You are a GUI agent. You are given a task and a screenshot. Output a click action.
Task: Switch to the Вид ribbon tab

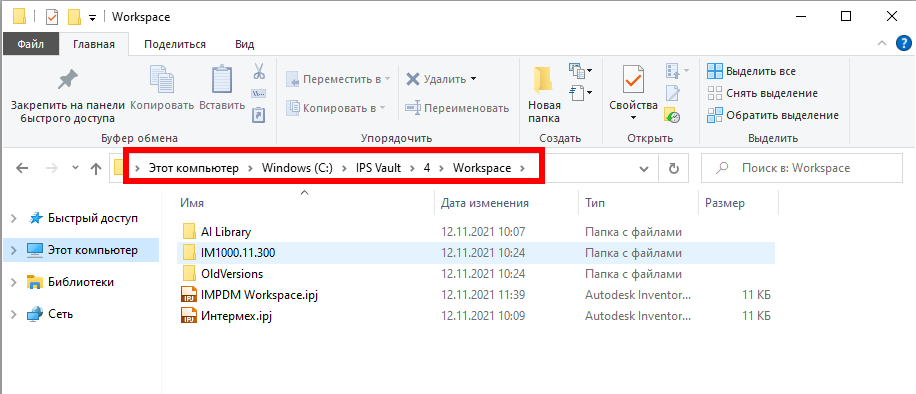pyautogui.click(x=244, y=44)
